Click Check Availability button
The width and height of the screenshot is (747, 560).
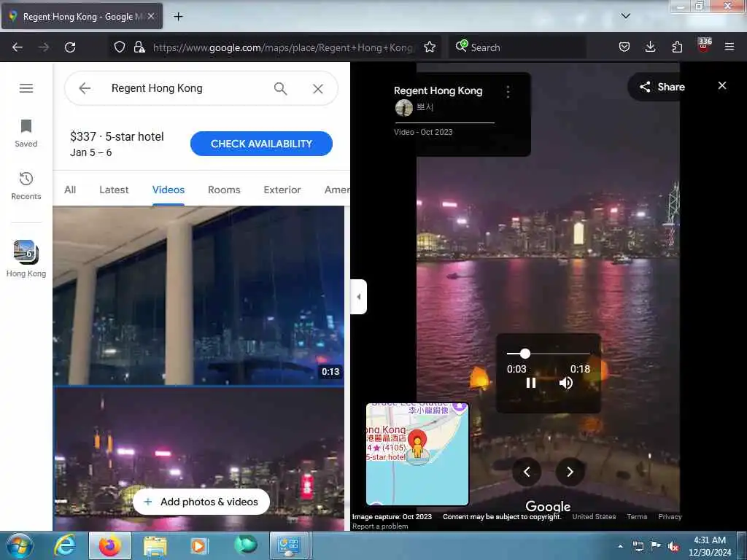pos(262,144)
